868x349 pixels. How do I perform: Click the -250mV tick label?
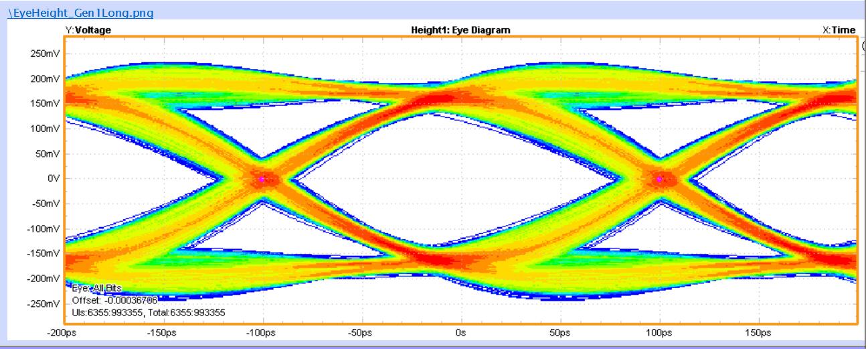pyautogui.click(x=44, y=304)
